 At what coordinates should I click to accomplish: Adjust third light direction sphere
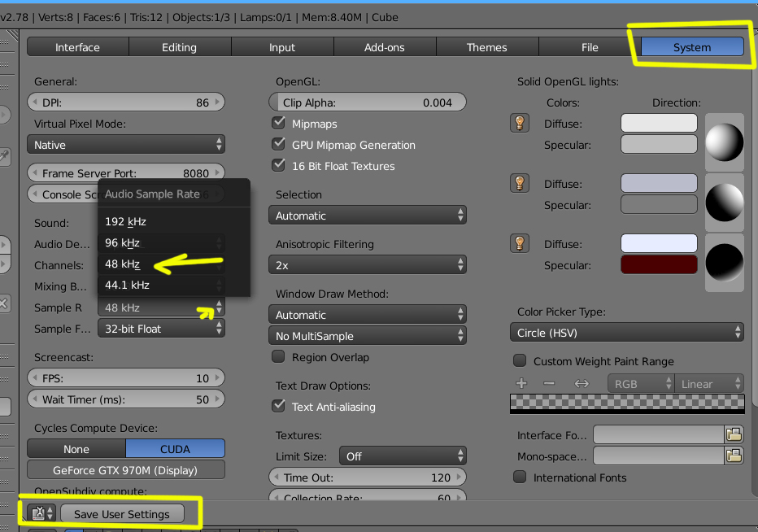coord(724,263)
